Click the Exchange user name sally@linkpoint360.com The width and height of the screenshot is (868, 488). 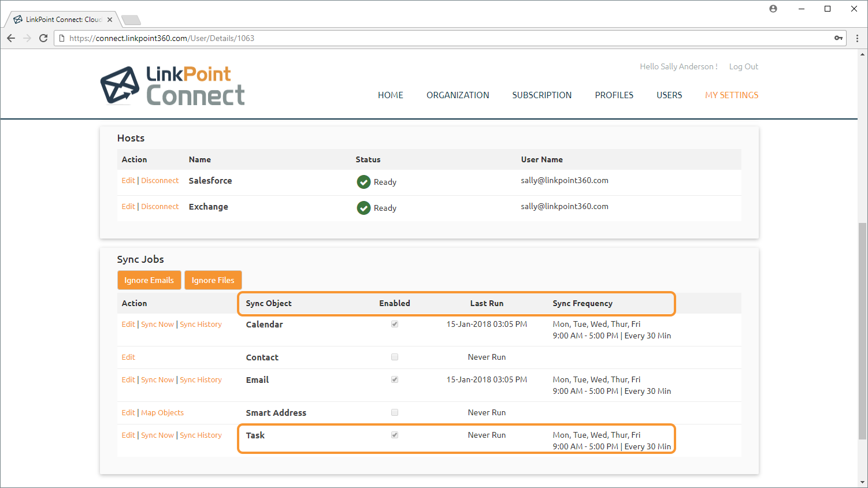tap(565, 206)
